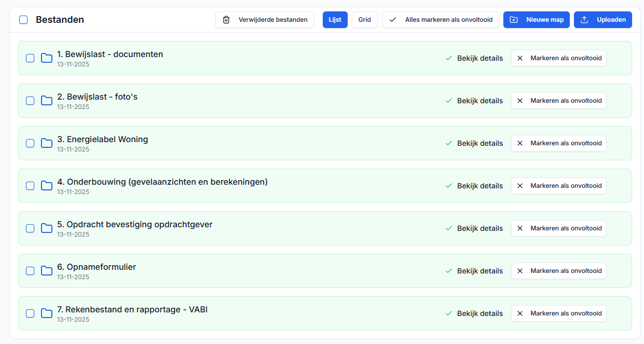Click the folder icon for Bewijslast - documenten
Viewport: 644px width, 344px height.
click(47, 58)
